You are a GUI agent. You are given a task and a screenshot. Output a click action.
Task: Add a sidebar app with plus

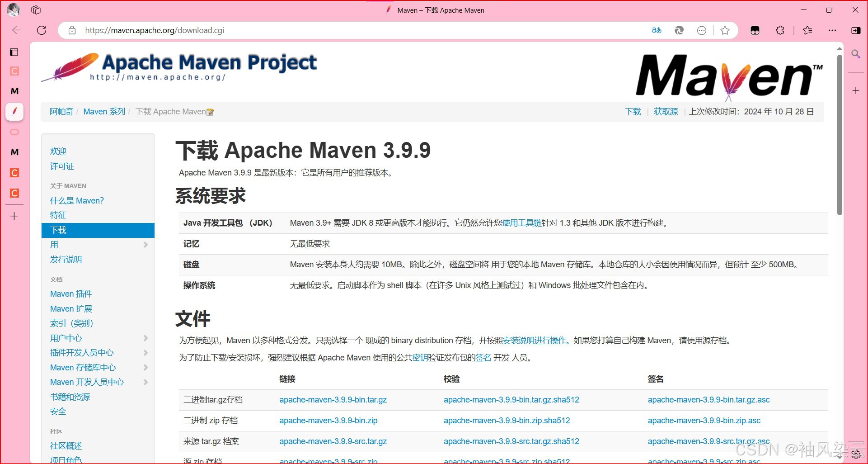[856, 91]
